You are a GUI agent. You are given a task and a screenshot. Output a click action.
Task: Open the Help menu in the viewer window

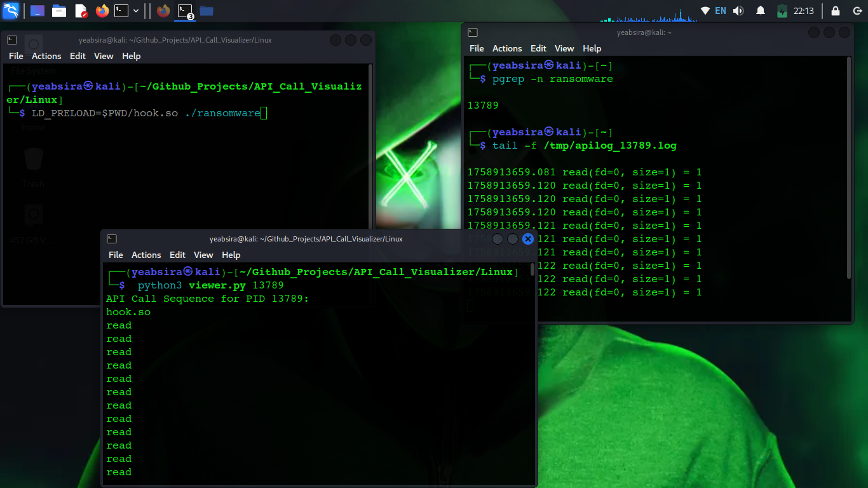click(231, 255)
